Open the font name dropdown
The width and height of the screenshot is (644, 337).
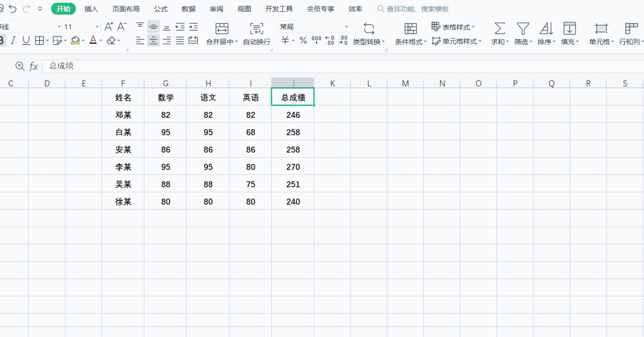tap(59, 27)
